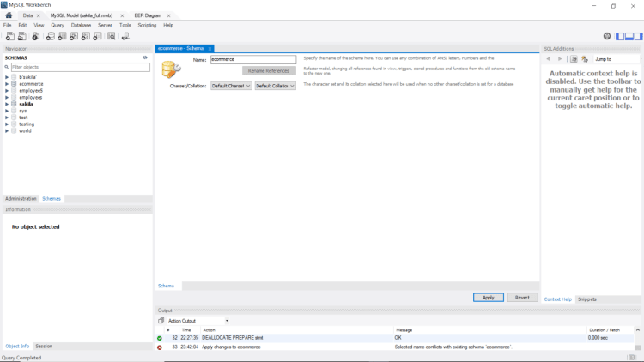The width and height of the screenshot is (644, 362).
Task: Reconnect to DBMS toolbar icon
Action: pos(125,37)
